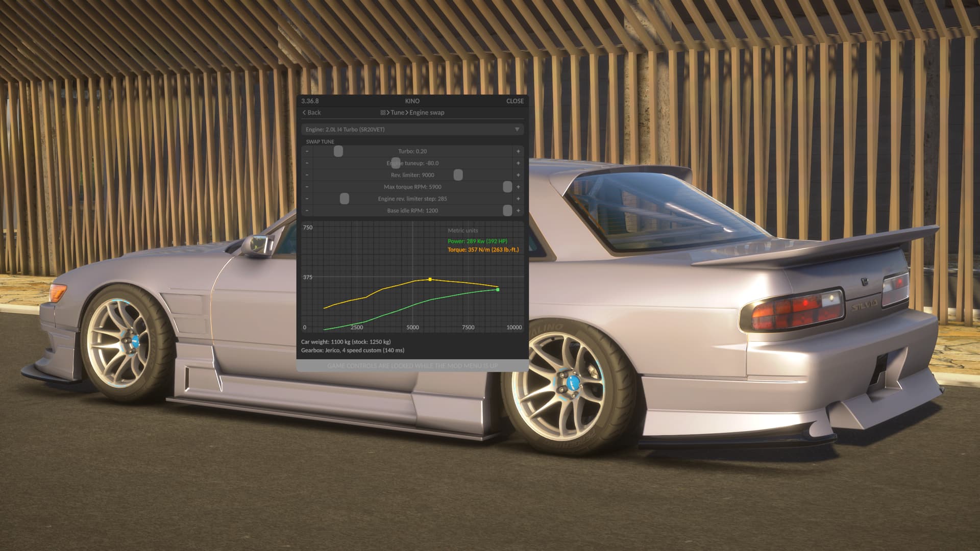Close the KINO mod menu

514,101
